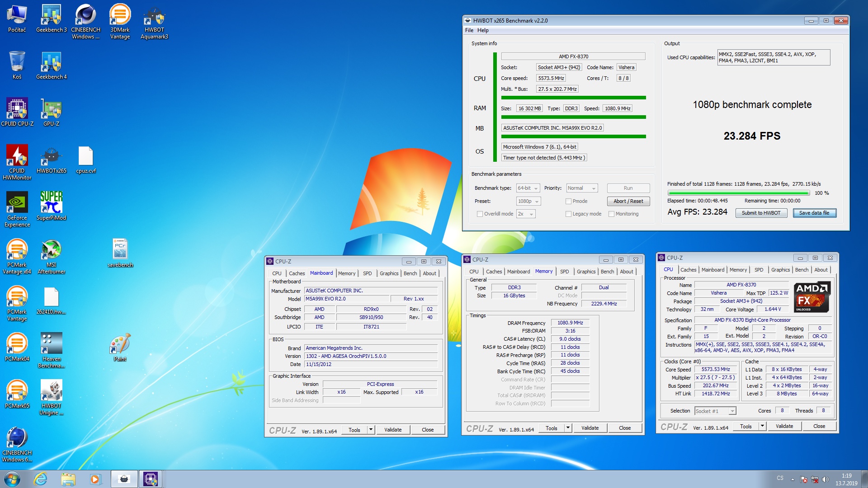Open the PCMark05 desktop icon
This screenshot has width=868, height=488.
(17, 394)
